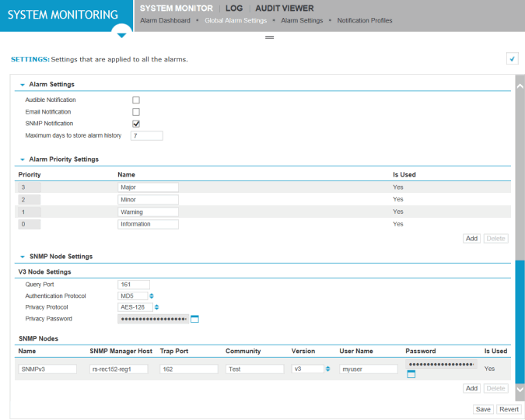Viewport: 525px width, 420px height.
Task: Switch to the Audit Viewer tab
Action: (285, 8)
